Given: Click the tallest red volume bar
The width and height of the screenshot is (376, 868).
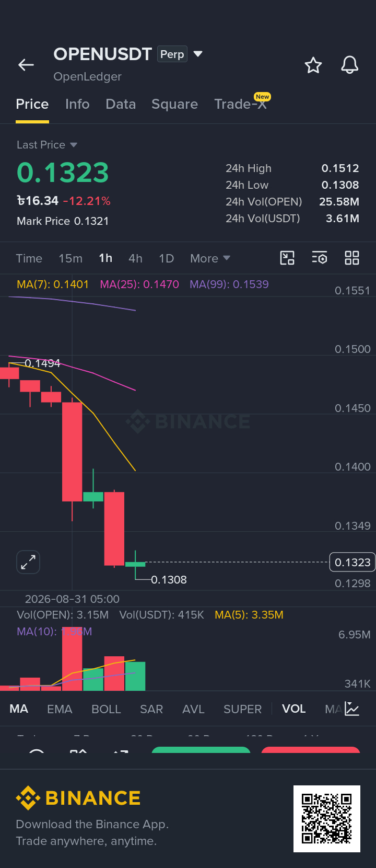Looking at the screenshot, I should pyautogui.click(x=72, y=659).
